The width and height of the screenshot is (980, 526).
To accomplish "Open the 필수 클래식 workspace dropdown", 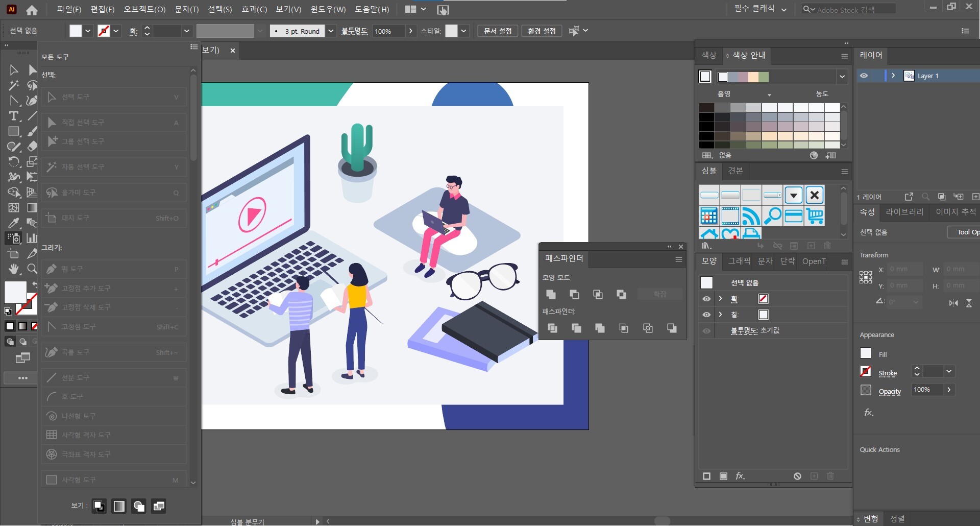I will [x=760, y=9].
